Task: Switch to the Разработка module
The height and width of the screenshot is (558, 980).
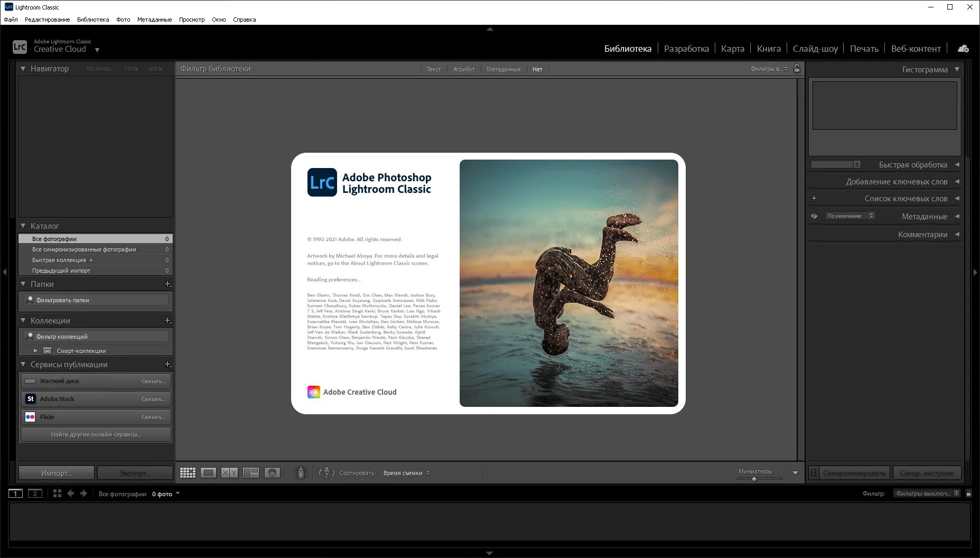Action: 686,49
